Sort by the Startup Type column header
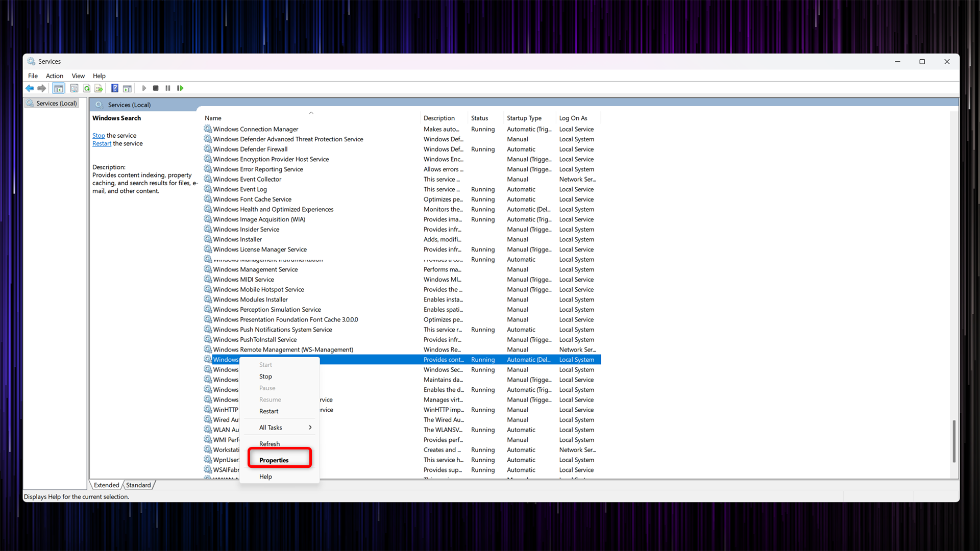 click(x=530, y=118)
